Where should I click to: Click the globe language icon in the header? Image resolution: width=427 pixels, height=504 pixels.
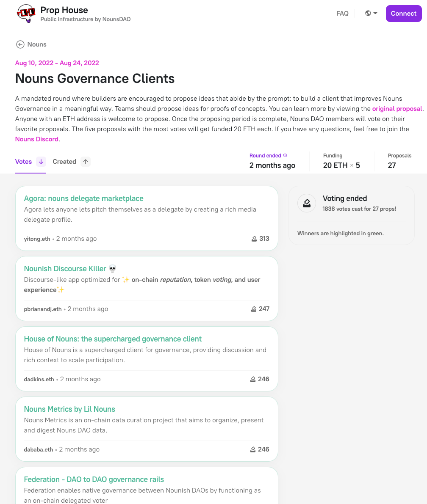pos(368,13)
